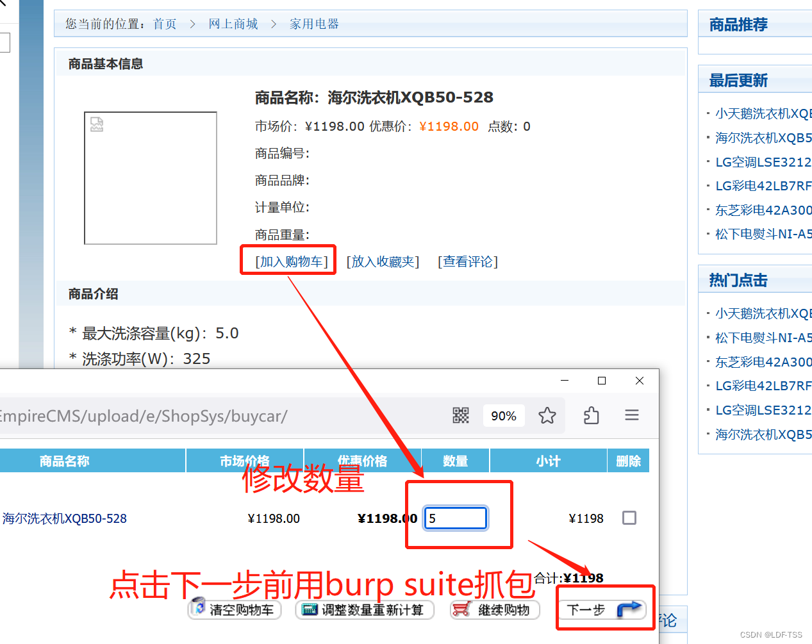The height and width of the screenshot is (644, 812).
Task: Reset the 90% zoom level badge
Action: [504, 416]
